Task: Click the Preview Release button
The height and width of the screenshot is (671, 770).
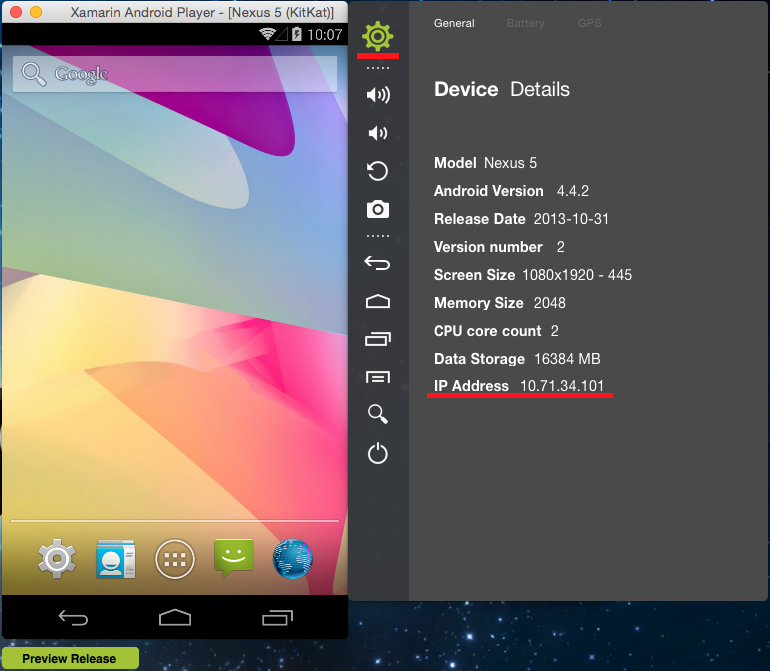Action: coord(70,658)
